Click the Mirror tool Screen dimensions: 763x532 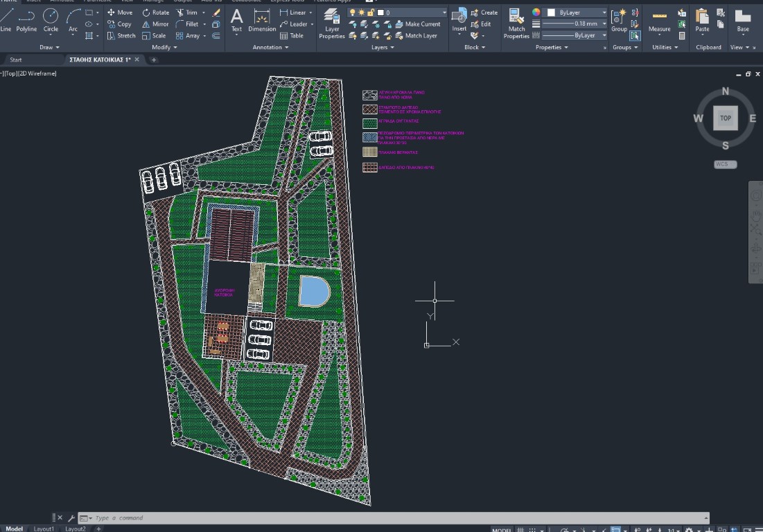tap(155, 24)
